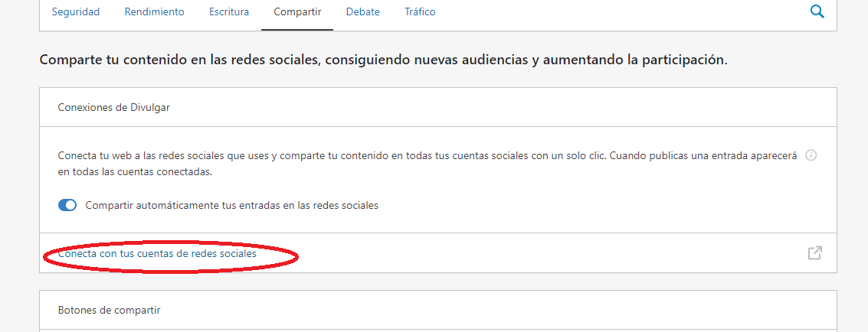Disable automatic sharing to social networks toggle
This screenshot has width=868, height=332.
tap(67, 206)
